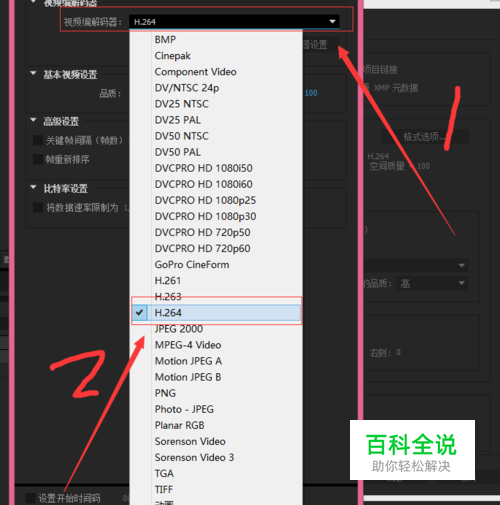Click the 品质 value 100
Screen dimensions: 500x505
pyautogui.click(x=311, y=93)
